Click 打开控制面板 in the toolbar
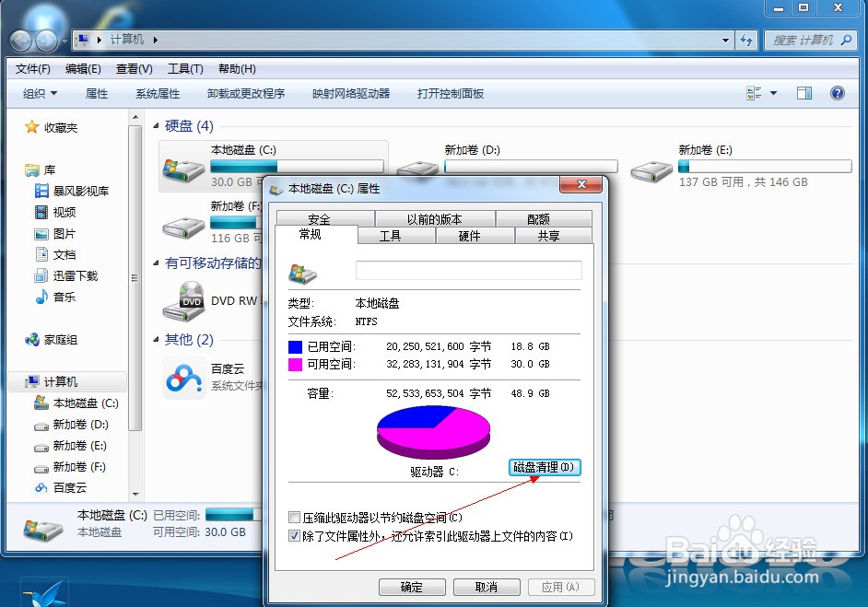Screen dimensions: 868x607 [450, 94]
